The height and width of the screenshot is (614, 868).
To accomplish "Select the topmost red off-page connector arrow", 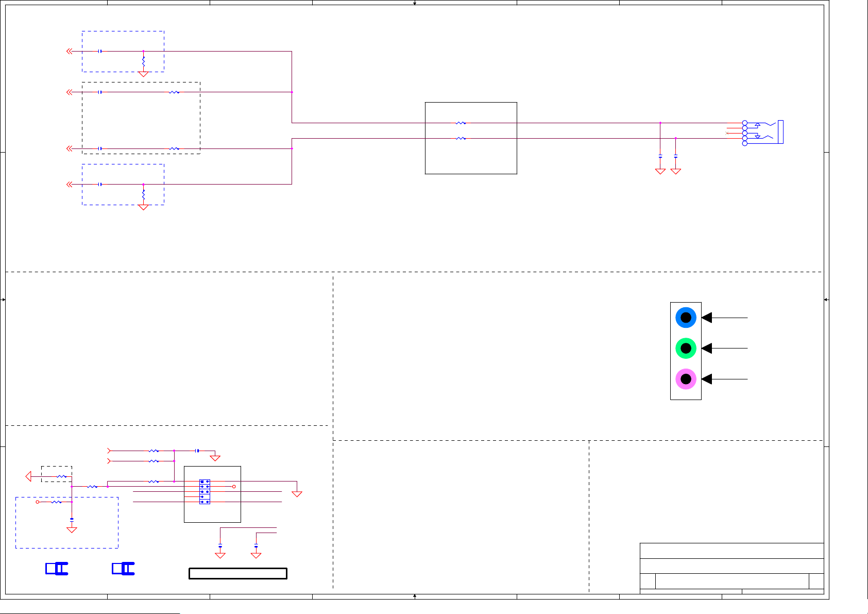I will 69,51.
